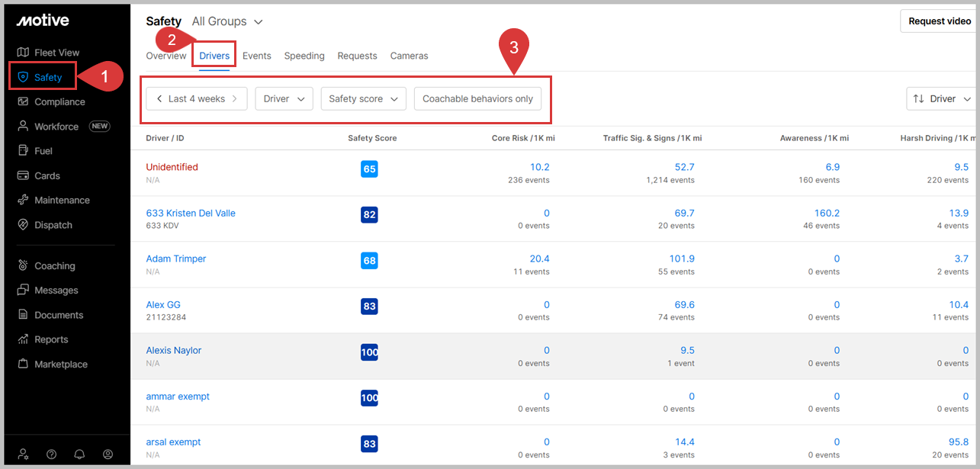Open Documents from the sidebar
The image size is (980, 469).
coord(50,315)
